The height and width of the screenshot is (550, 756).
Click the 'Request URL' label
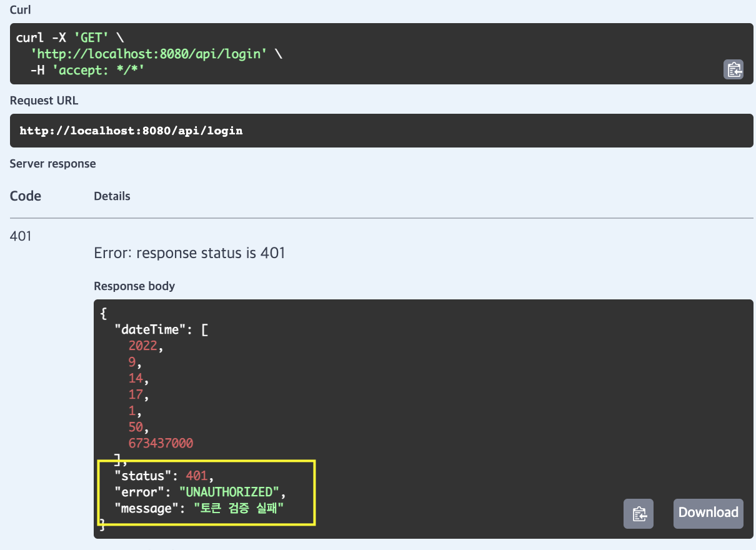point(44,101)
